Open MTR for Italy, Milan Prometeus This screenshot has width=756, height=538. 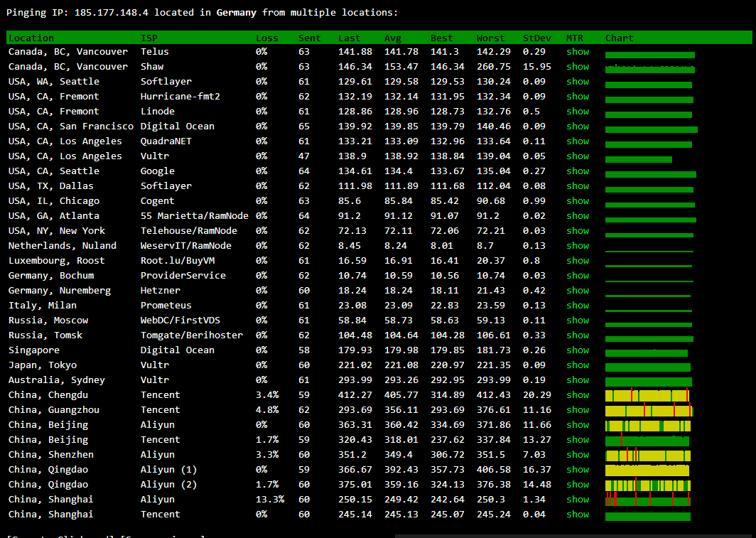coord(578,306)
